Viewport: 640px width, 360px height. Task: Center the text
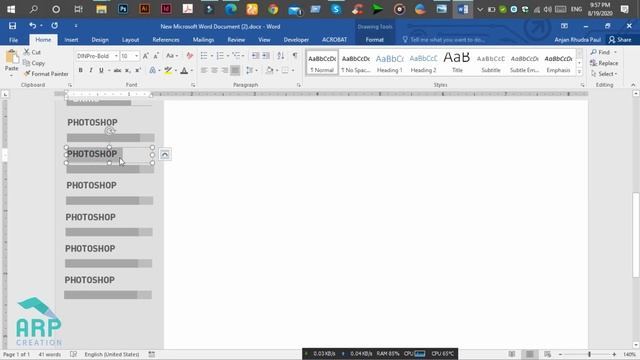pyautogui.click(x=214, y=70)
